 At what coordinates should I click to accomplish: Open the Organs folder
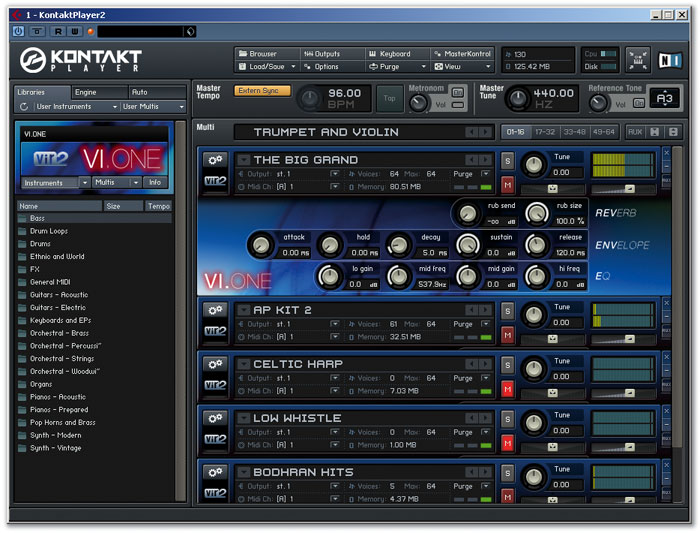click(94, 384)
